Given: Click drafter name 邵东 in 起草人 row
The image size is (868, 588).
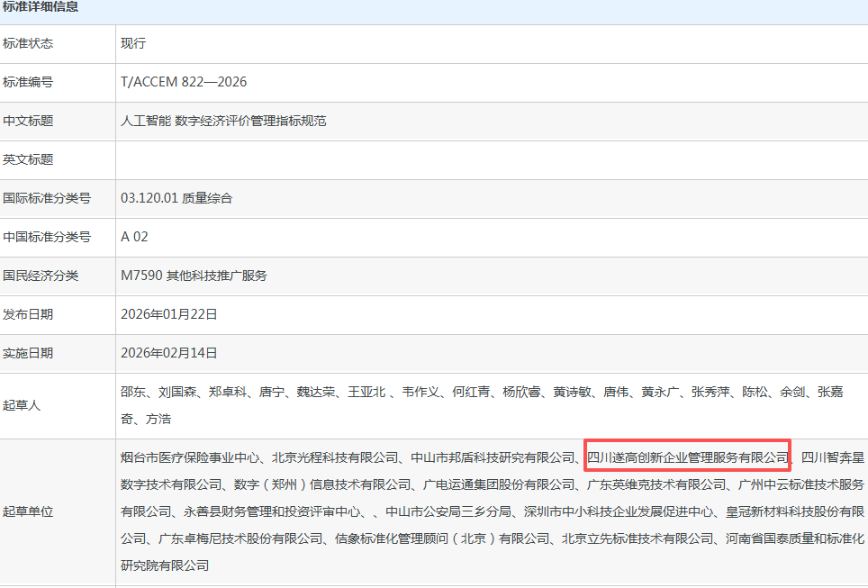Looking at the screenshot, I should (132, 393).
